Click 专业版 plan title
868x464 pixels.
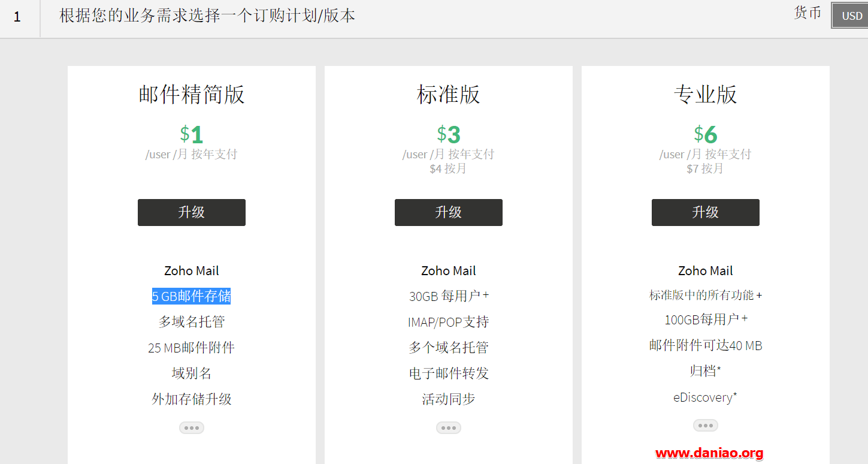tap(706, 95)
